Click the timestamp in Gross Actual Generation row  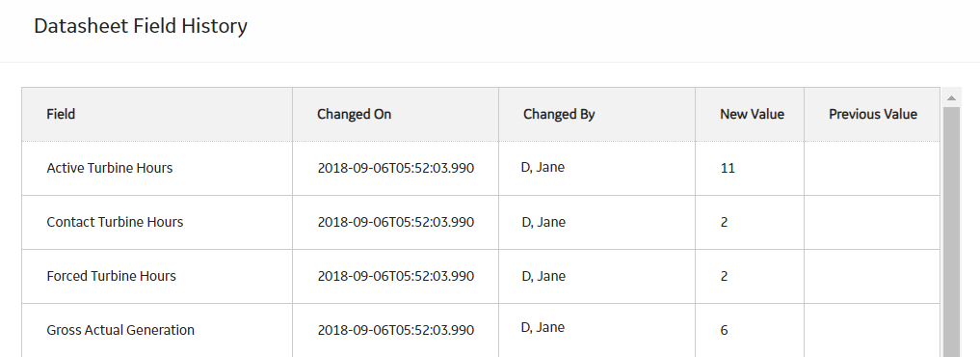coord(396,330)
